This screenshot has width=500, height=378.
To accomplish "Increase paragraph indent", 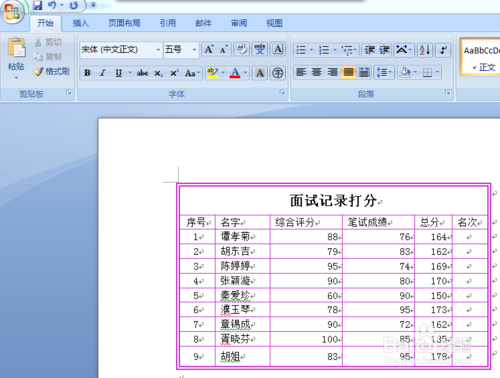I will 384,50.
